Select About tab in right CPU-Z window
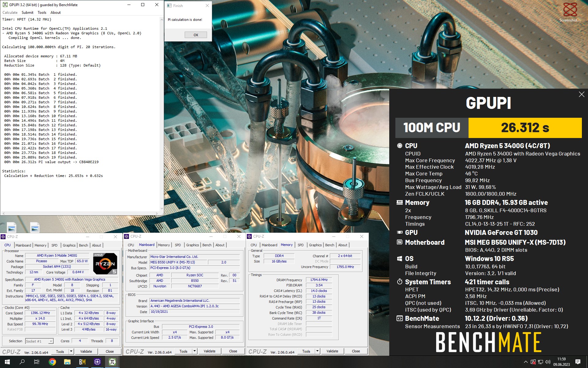 (x=343, y=245)
